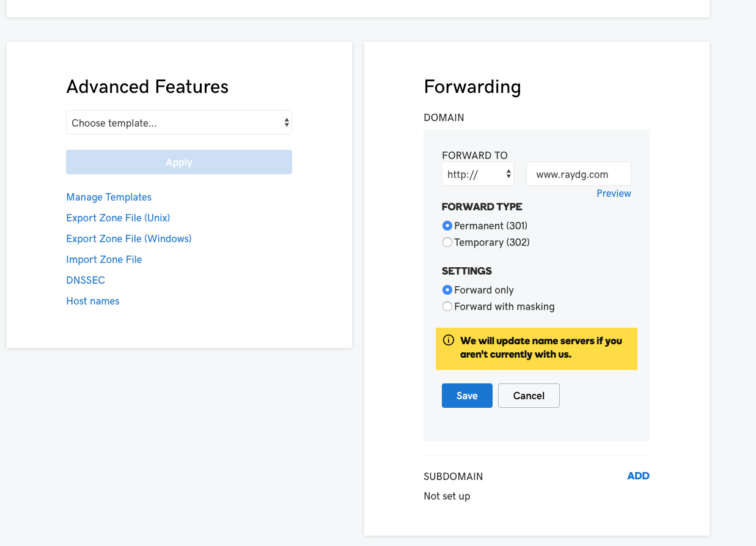Open the Choose template dropdown
756x546 pixels.
pyautogui.click(x=178, y=123)
